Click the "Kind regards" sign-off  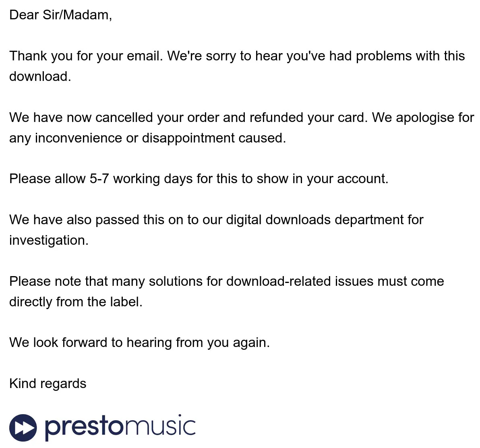coord(48,384)
